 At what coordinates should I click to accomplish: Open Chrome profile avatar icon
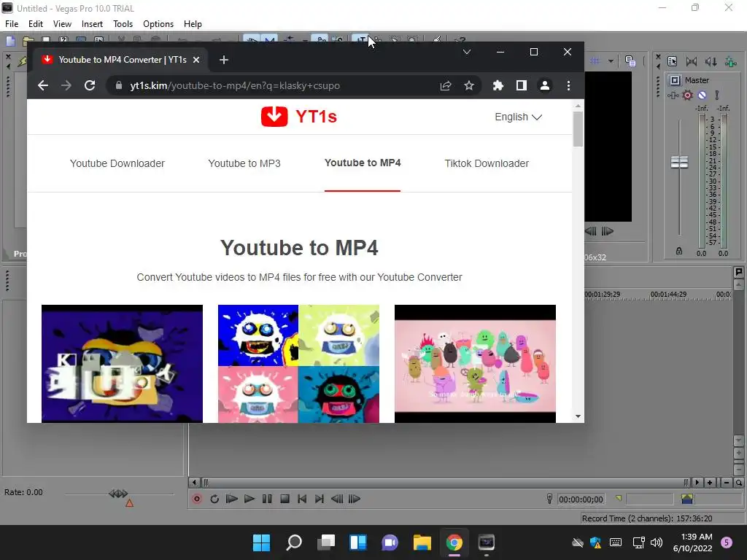pos(544,86)
